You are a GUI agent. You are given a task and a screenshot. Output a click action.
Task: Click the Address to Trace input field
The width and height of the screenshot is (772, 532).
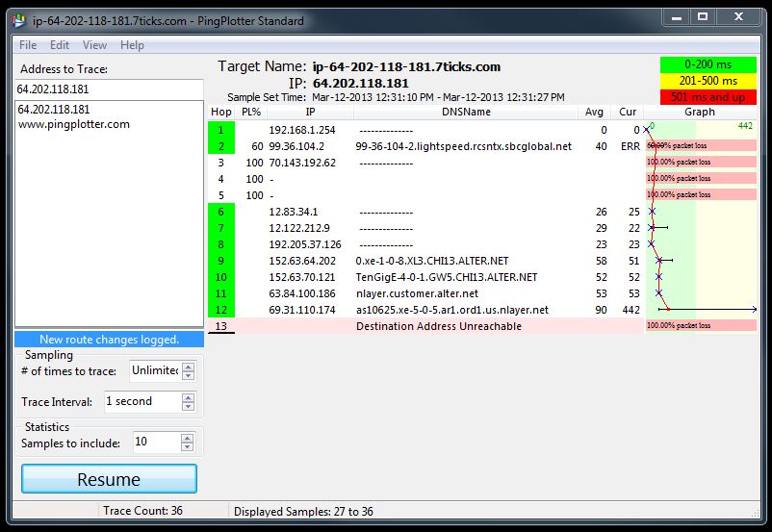point(110,89)
